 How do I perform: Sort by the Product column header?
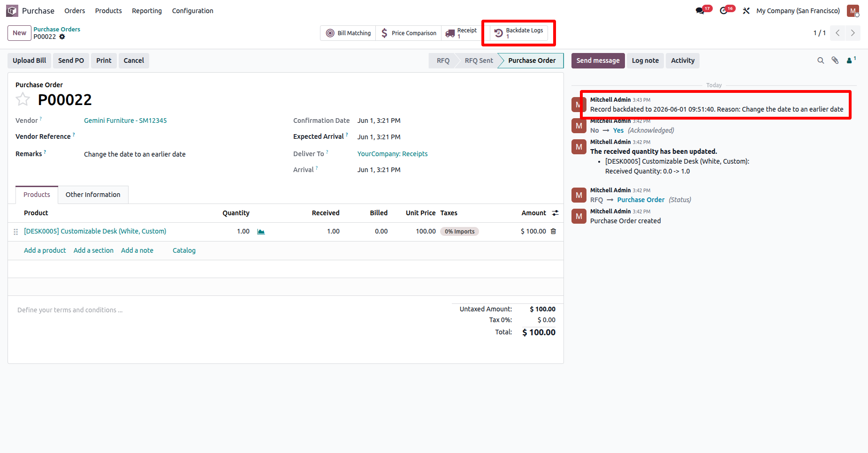click(36, 213)
